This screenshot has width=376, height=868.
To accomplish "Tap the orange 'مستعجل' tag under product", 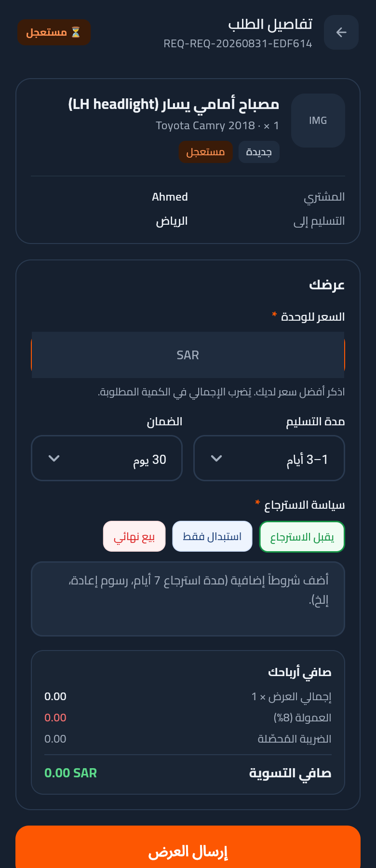I will pyautogui.click(x=206, y=152).
